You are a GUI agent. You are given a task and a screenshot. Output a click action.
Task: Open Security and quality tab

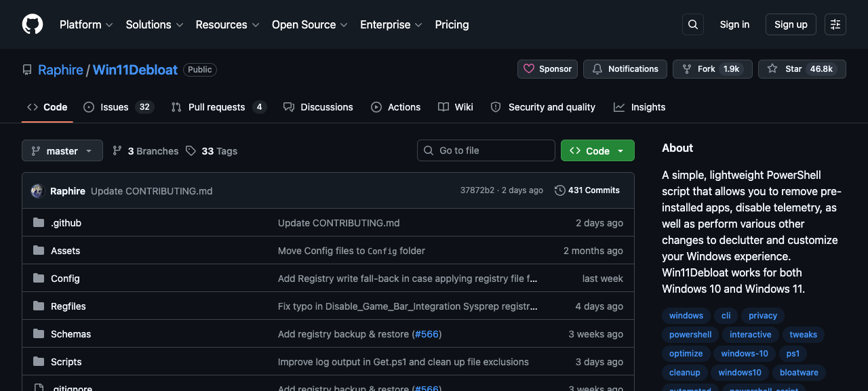pyautogui.click(x=543, y=107)
